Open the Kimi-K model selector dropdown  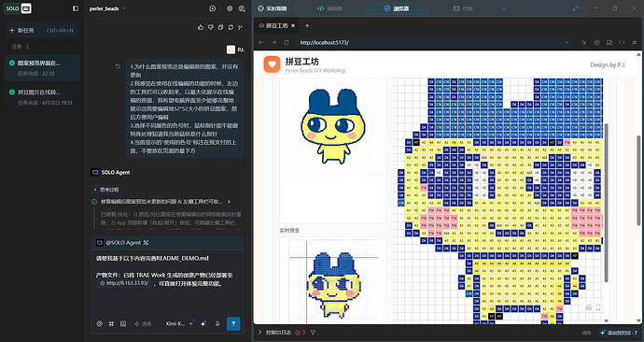point(179,324)
